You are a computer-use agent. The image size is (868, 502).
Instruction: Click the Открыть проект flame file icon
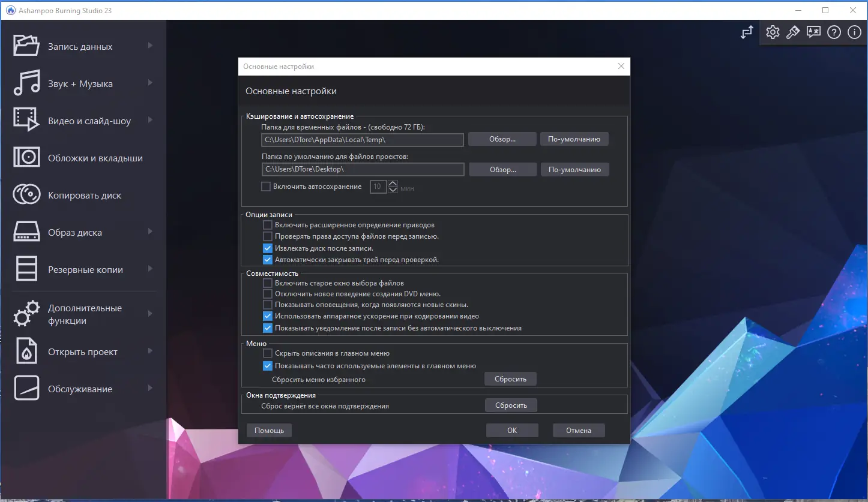[26, 351]
